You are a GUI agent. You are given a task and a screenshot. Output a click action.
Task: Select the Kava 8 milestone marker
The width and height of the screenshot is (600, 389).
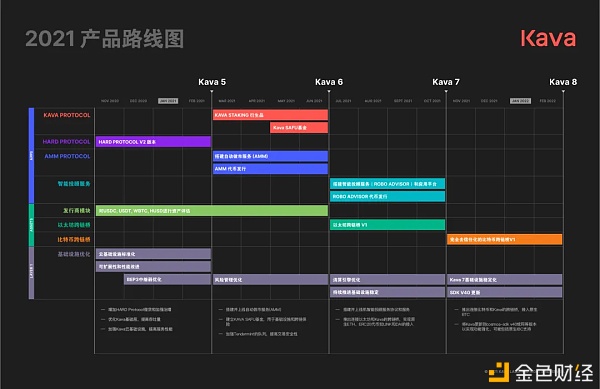tap(563, 82)
